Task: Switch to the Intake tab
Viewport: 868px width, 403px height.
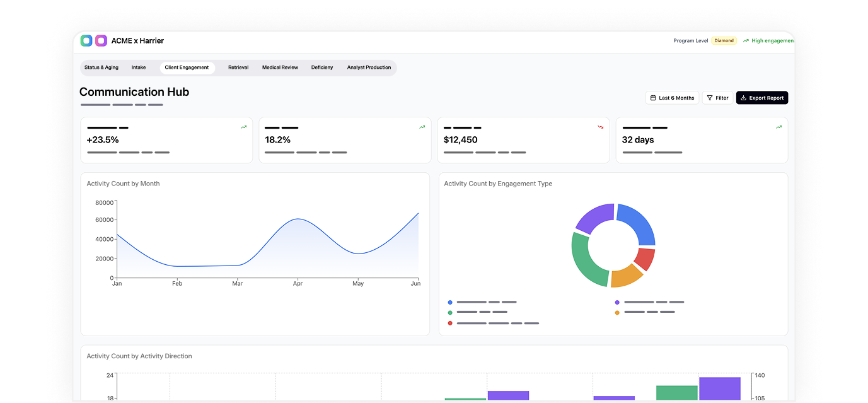Action: (x=139, y=67)
